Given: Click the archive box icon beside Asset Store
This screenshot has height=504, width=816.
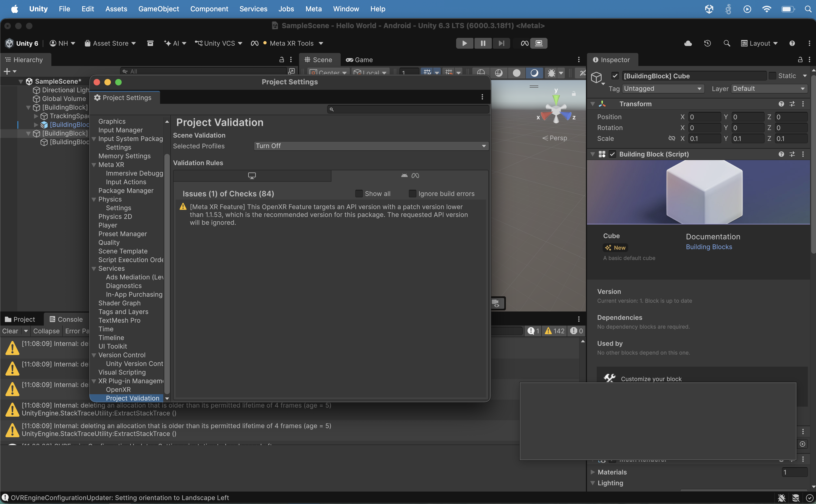Looking at the screenshot, I should point(150,43).
